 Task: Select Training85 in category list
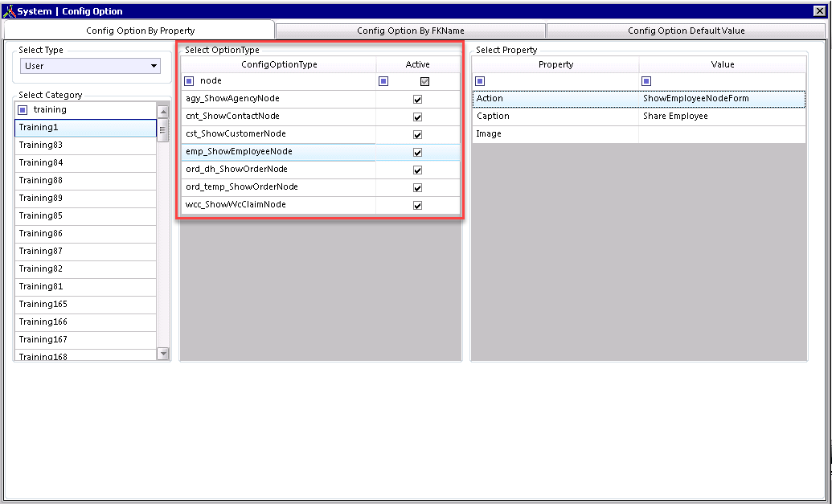(85, 216)
